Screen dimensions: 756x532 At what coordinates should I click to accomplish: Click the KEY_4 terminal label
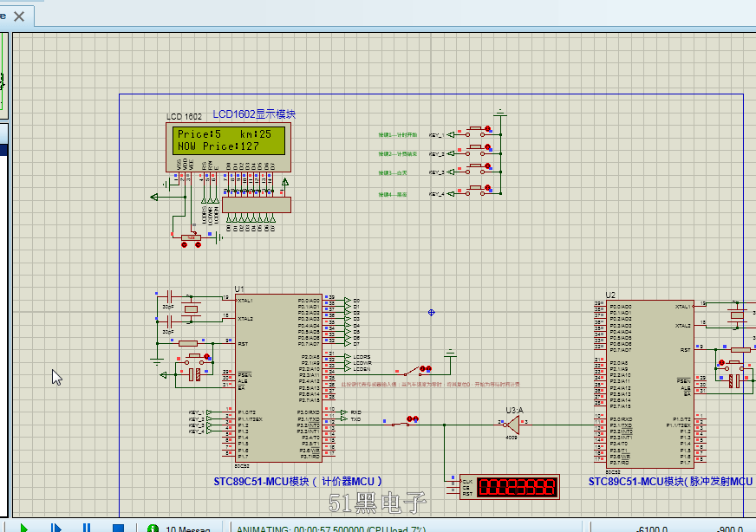pos(436,194)
